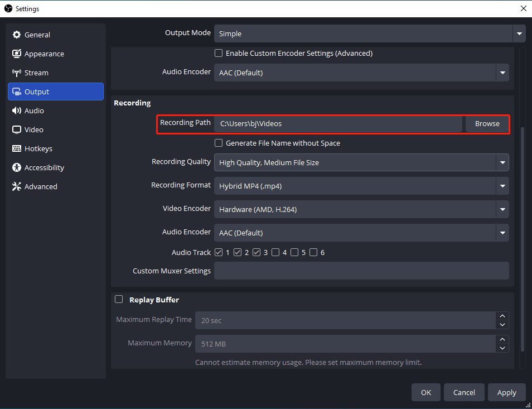Open the General settings section

17,35
